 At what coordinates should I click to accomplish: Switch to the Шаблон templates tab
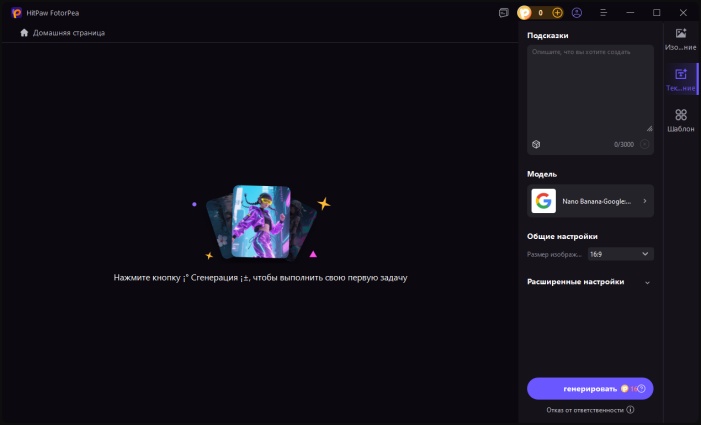681,120
